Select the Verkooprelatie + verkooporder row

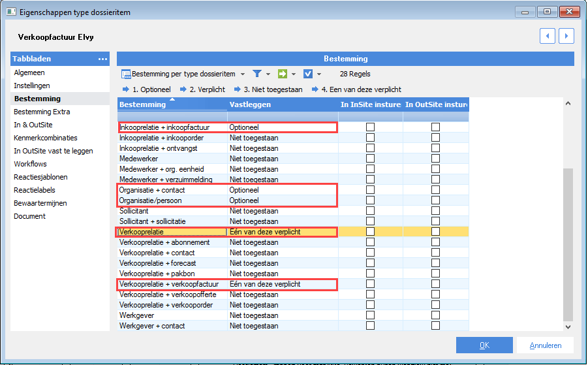[293, 305]
